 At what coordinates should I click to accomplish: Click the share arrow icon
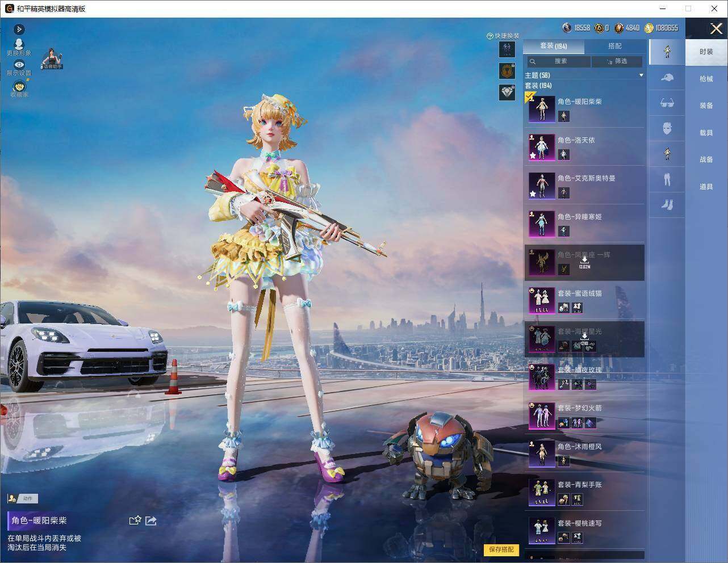151,520
